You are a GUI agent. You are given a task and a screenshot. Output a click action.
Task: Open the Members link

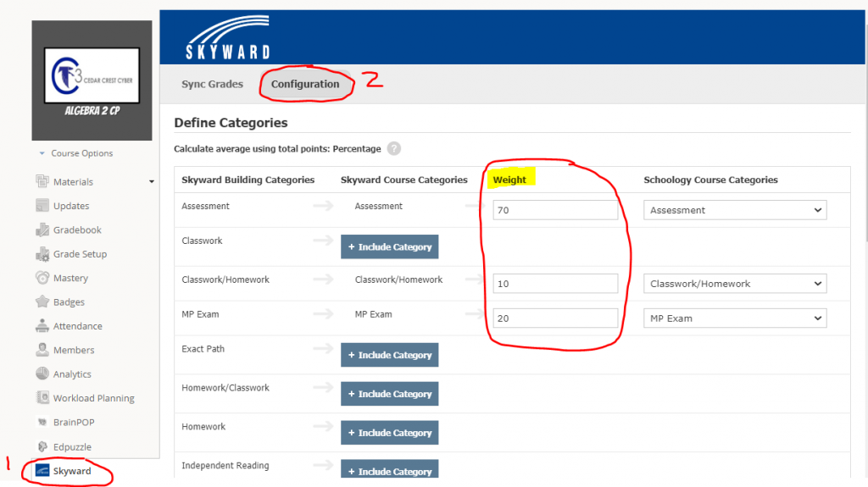[75, 350]
